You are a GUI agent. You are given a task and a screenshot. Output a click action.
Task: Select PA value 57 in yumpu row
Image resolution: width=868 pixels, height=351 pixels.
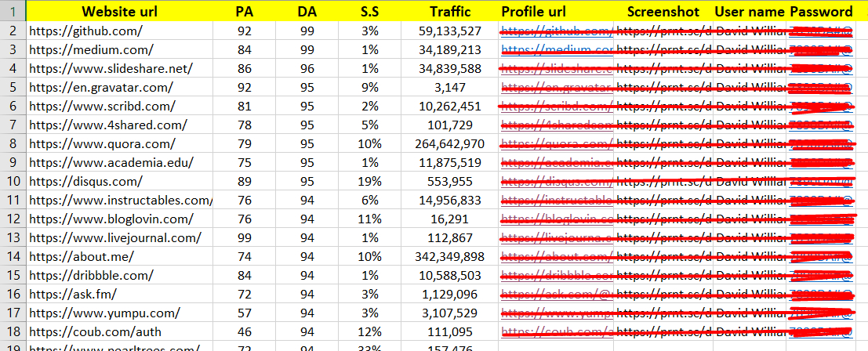(244, 313)
